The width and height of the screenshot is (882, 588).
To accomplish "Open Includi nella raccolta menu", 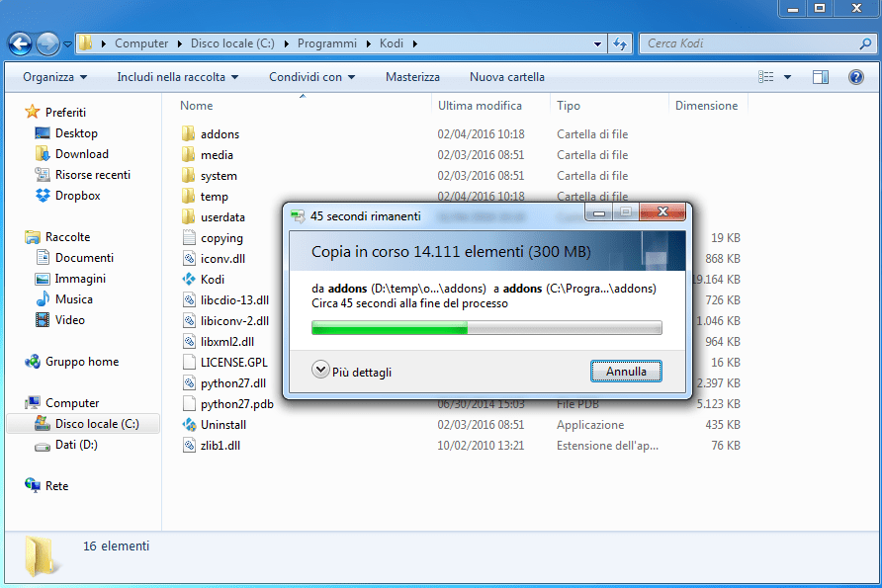I will pyautogui.click(x=177, y=77).
